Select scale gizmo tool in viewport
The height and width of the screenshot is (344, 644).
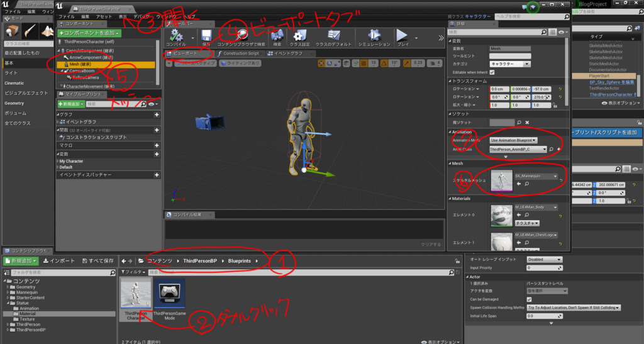tap(337, 64)
